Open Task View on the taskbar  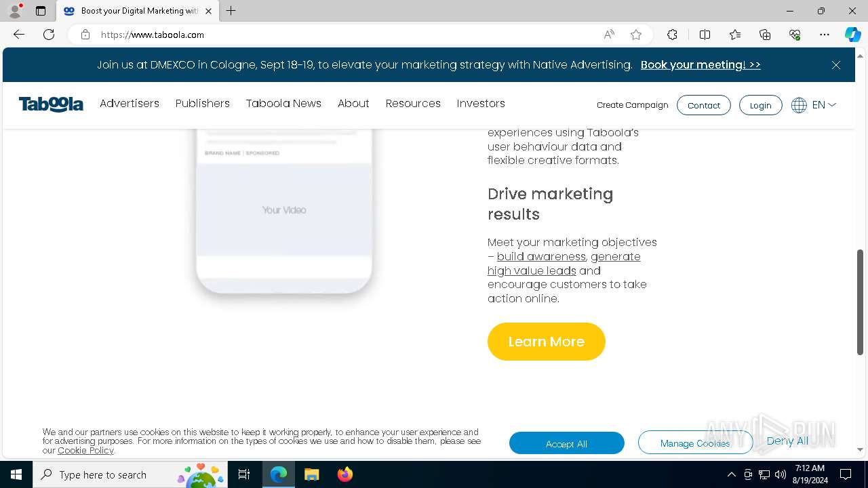(x=244, y=474)
